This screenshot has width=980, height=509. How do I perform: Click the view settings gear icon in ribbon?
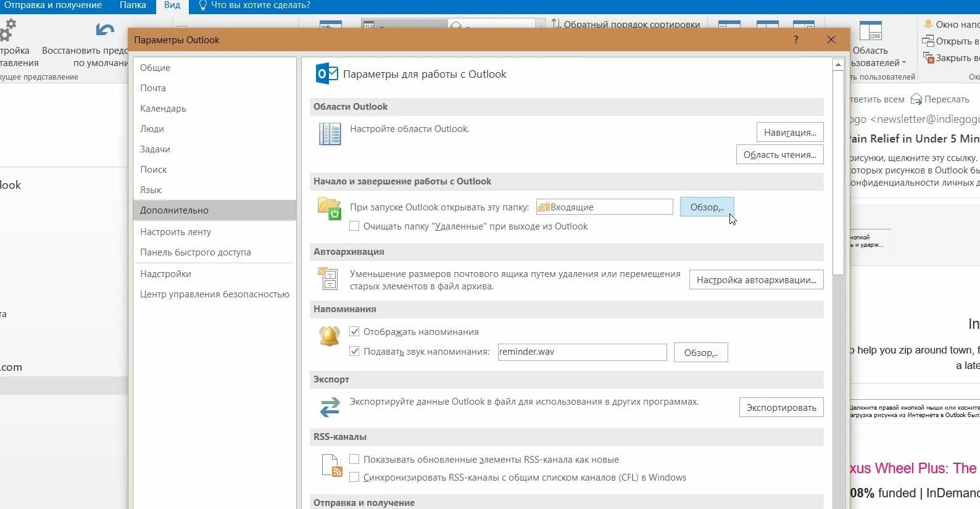point(8,30)
